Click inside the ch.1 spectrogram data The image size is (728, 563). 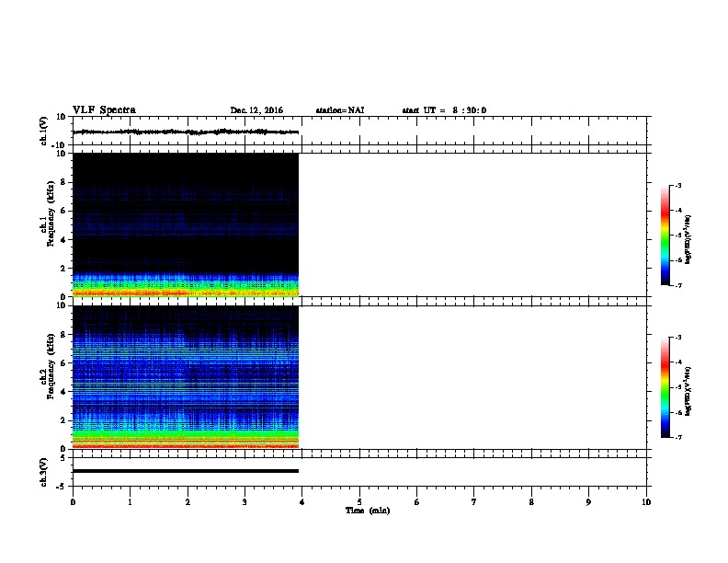coord(186,224)
